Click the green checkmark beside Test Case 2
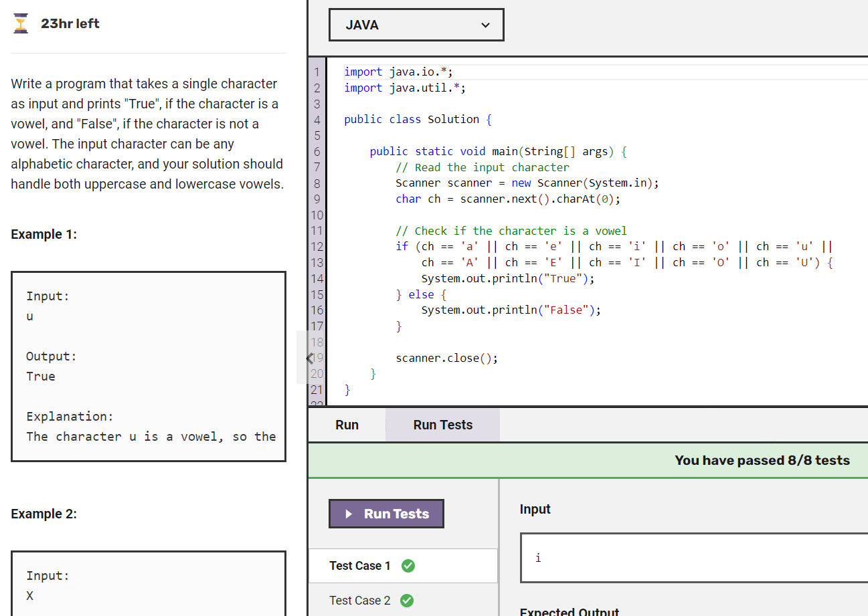 (x=408, y=600)
